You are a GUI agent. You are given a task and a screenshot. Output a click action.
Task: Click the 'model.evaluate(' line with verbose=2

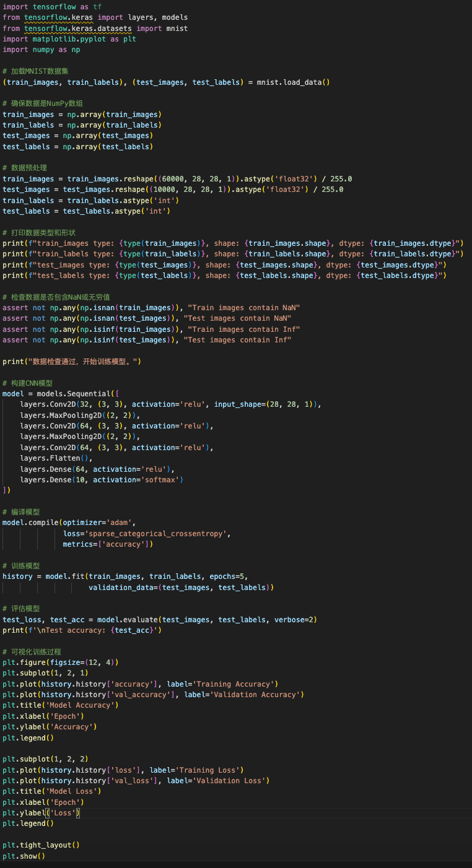(x=160, y=620)
